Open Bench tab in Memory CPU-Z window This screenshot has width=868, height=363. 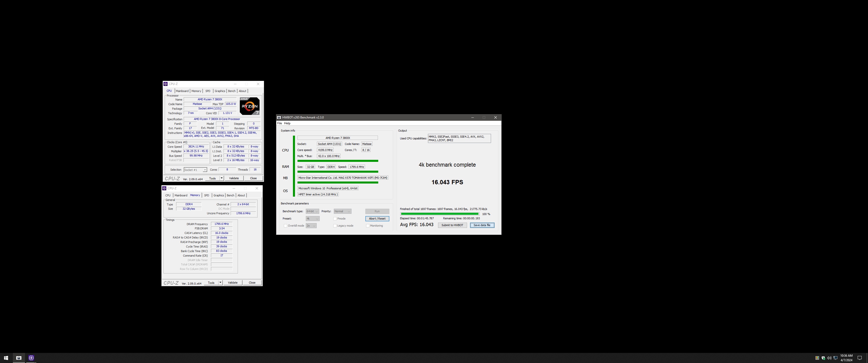pos(230,195)
